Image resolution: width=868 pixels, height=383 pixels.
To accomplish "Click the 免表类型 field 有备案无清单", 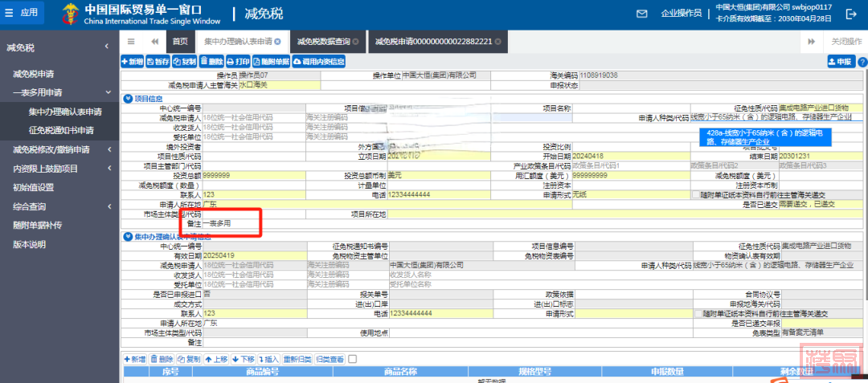I will click(823, 332).
